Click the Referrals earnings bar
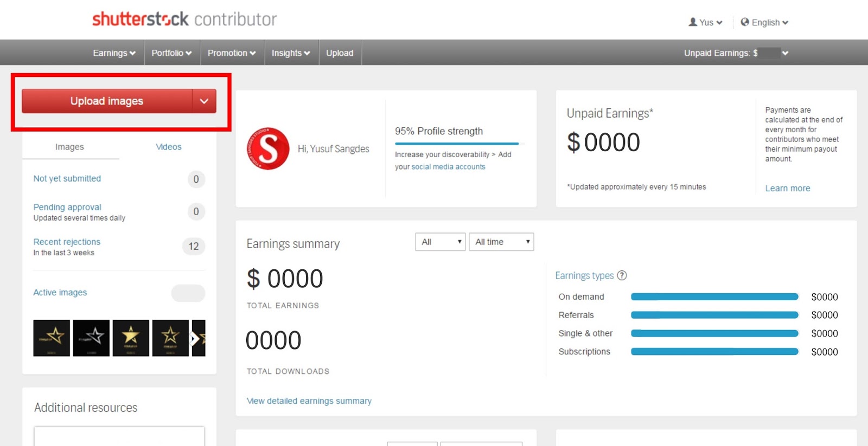This screenshot has width=868, height=446. [714, 315]
